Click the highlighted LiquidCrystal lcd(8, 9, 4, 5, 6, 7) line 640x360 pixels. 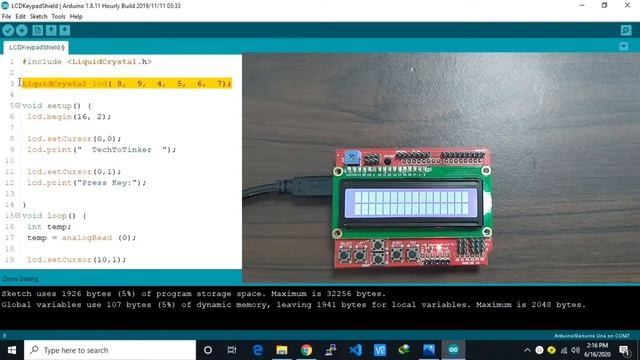tap(127, 83)
